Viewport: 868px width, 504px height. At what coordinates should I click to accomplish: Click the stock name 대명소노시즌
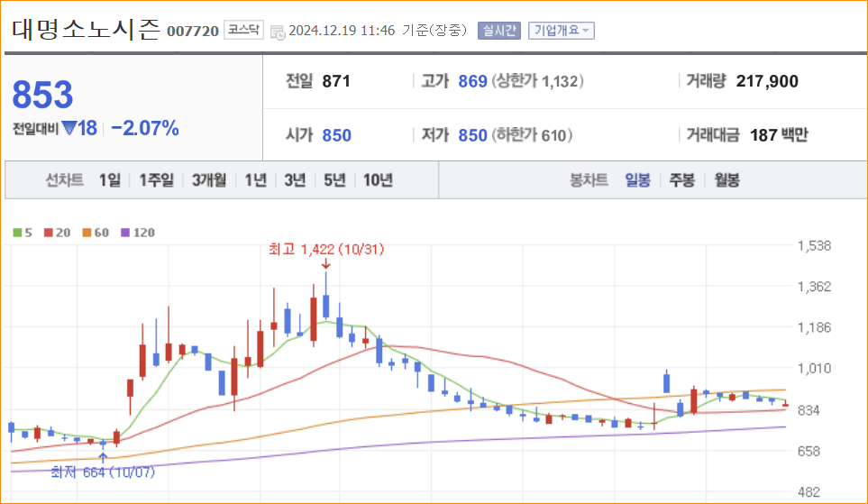(86, 30)
